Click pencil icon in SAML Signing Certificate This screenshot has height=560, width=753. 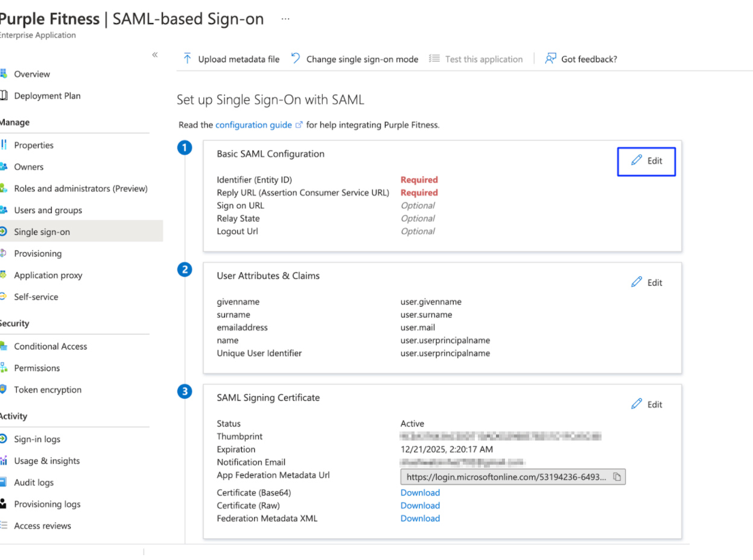(637, 404)
